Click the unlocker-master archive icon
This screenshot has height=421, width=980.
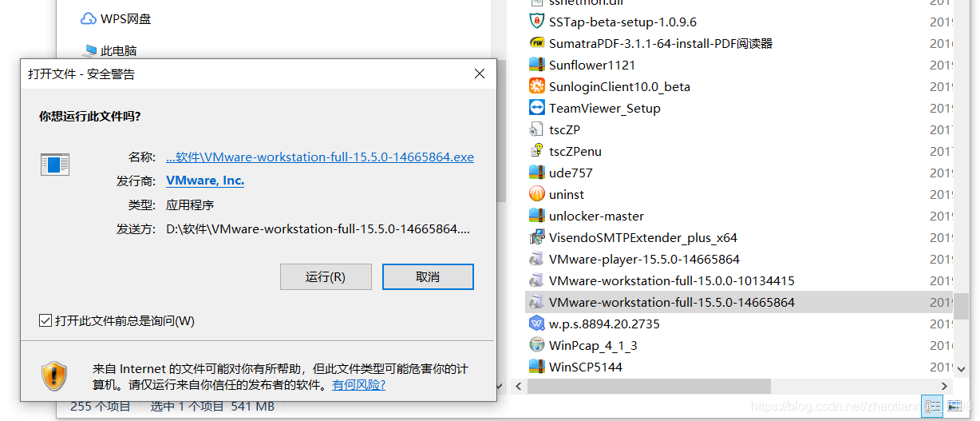[536, 216]
